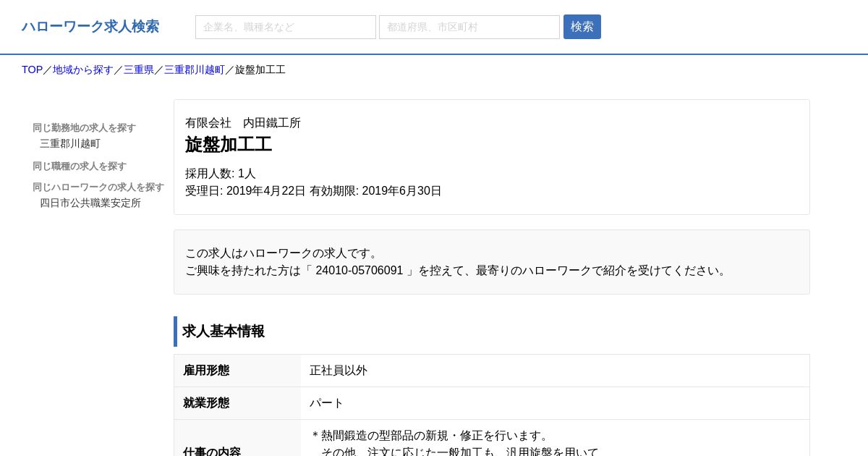Click the 求人基本情報 section heading
The height and width of the screenshot is (456, 868).
[224, 332]
